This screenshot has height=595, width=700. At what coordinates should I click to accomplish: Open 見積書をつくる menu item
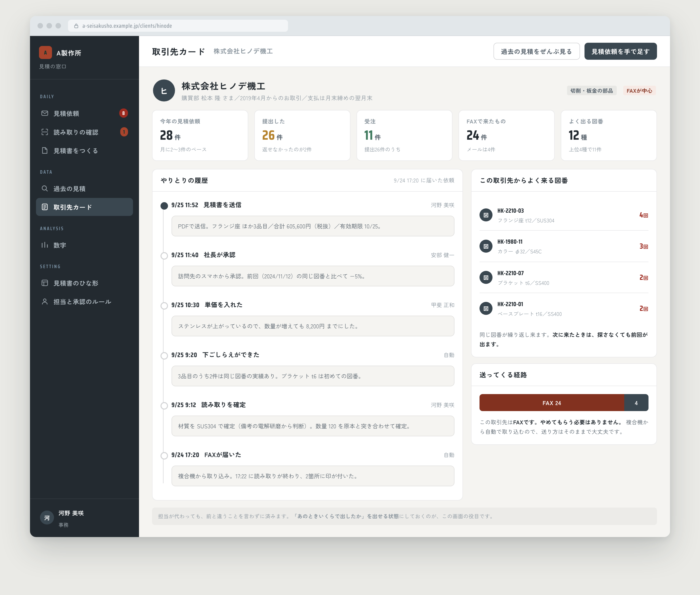(84, 150)
